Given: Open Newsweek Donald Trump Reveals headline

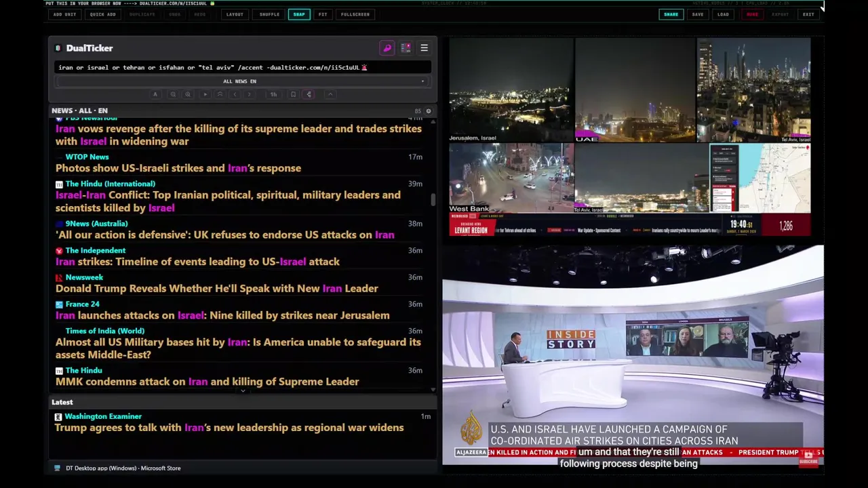Looking at the screenshot, I should pos(217,289).
